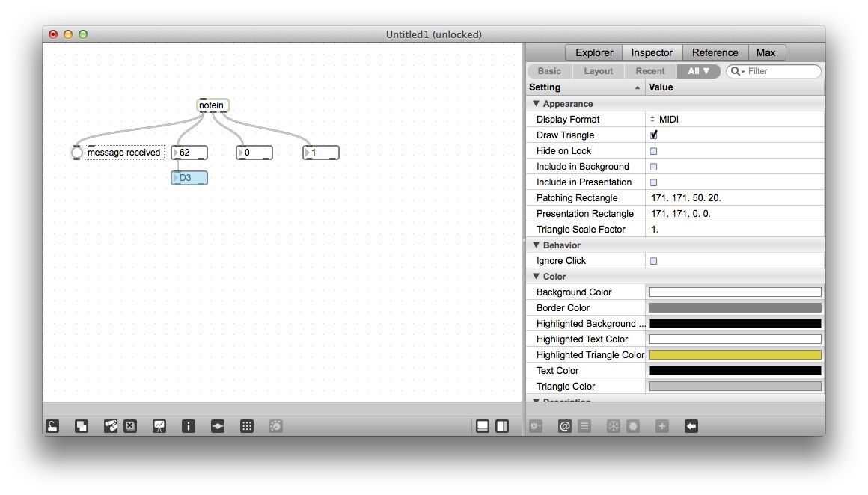
Task: Click the padlock icon to lock the patcher
Action: pyautogui.click(x=52, y=425)
